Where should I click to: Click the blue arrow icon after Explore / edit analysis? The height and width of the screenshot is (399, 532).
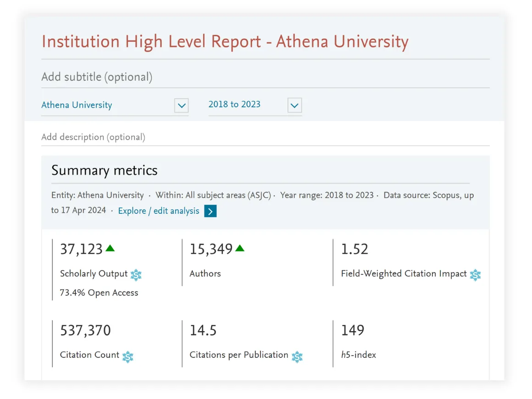pos(210,211)
